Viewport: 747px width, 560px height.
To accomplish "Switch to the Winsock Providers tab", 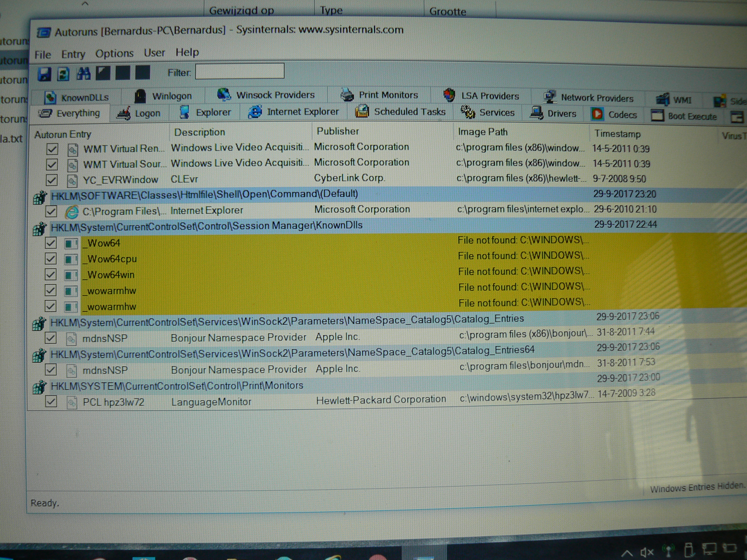I will point(266,95).
